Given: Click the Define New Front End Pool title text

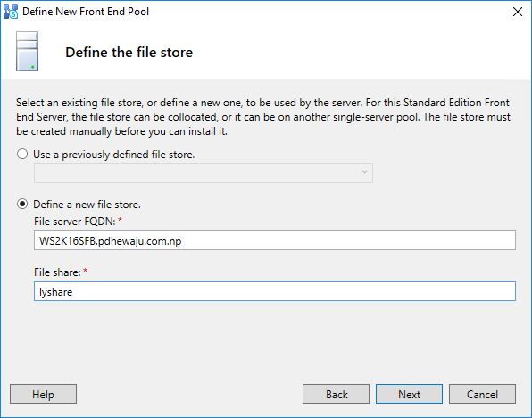Looking at the screenshot, I should pyautogui.click(x=86, y=12).
